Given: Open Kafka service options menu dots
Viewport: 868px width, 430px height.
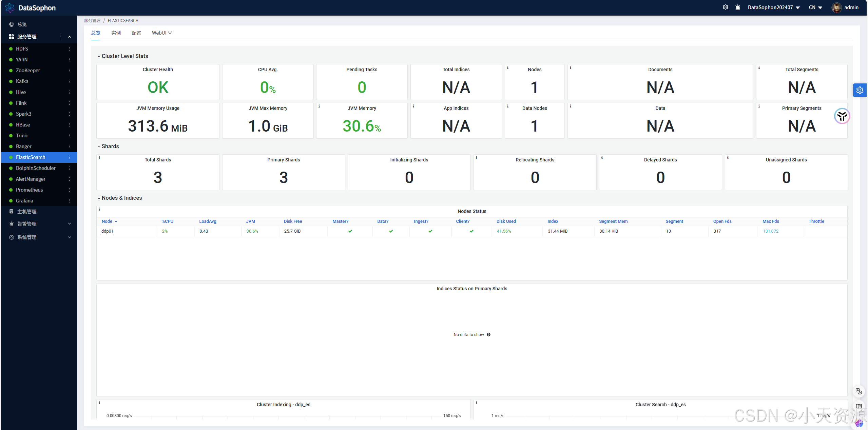Looking at the screenshot, I should [x=70, y=81].
